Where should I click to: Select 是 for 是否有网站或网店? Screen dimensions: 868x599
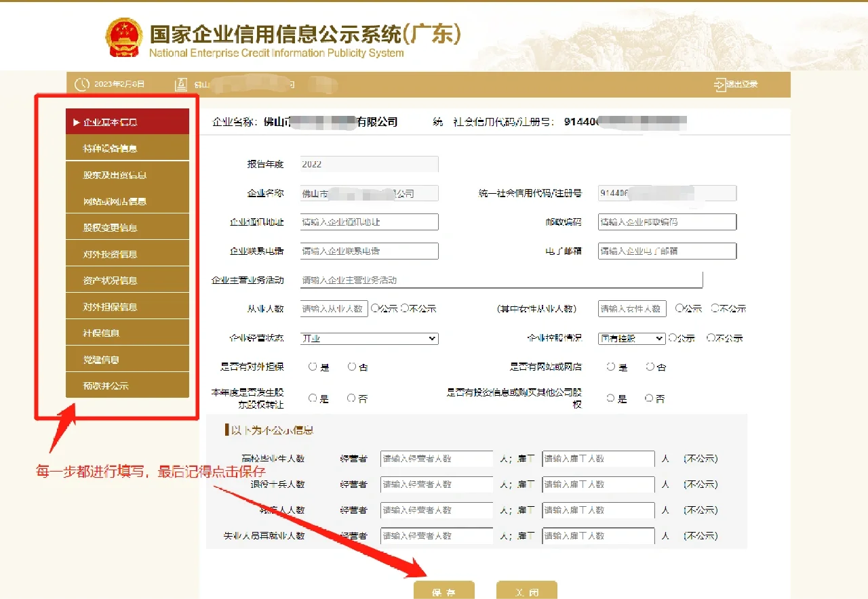click(611, 367)
